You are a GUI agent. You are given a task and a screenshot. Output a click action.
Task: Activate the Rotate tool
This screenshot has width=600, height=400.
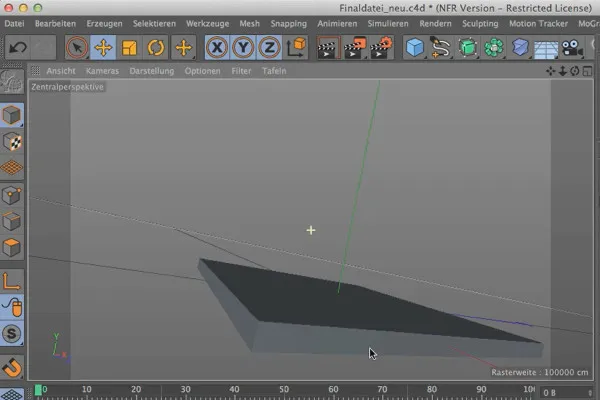coord(155,47)
